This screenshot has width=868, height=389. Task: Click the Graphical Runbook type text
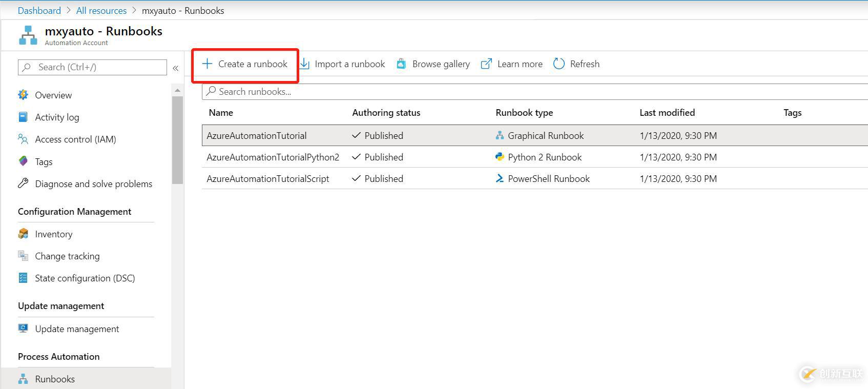coord(546,135)
